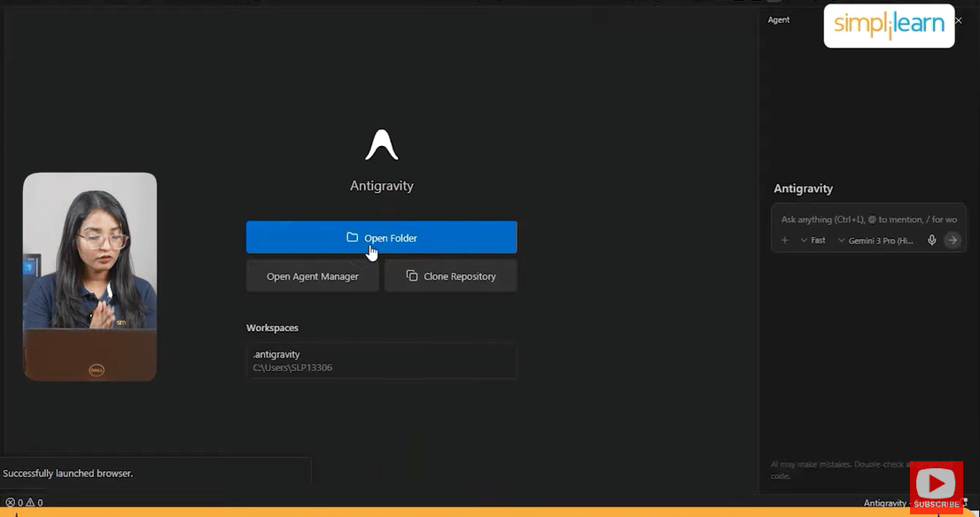Click the Simplilearn logo at the top right
The width and height of the screenshot is (980, 517).
[888, 26]
